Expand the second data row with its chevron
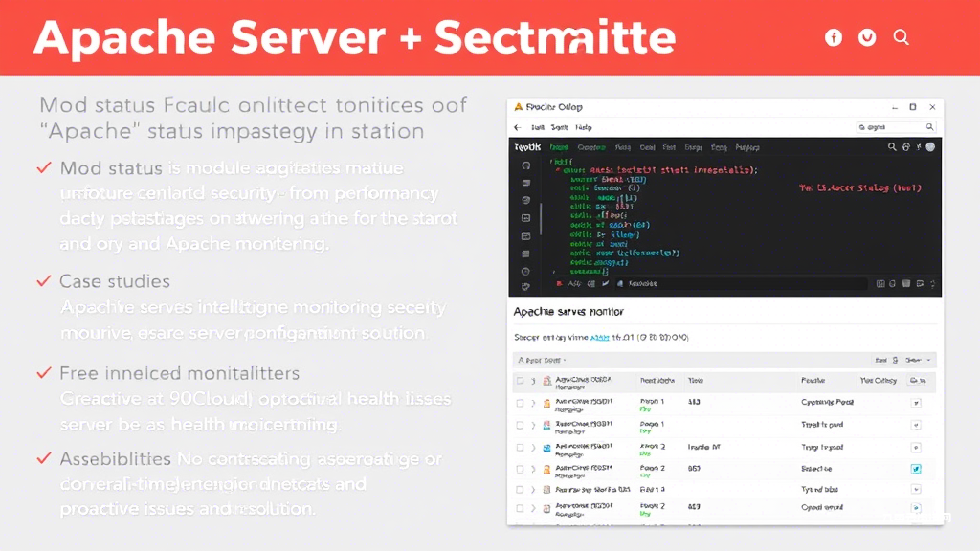This screenshot has width=980, height=551. tap(534, 426)
